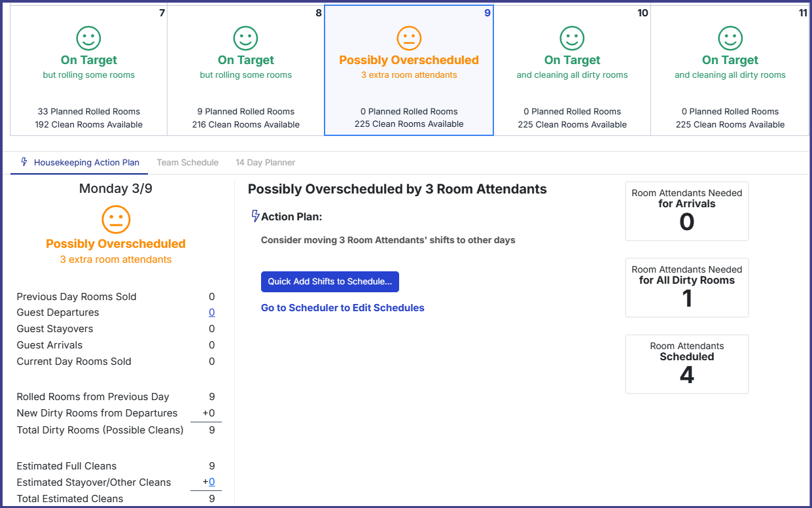812x508 pixels.
Task: Switch to the Team Schedule tab
Action: 188,162
